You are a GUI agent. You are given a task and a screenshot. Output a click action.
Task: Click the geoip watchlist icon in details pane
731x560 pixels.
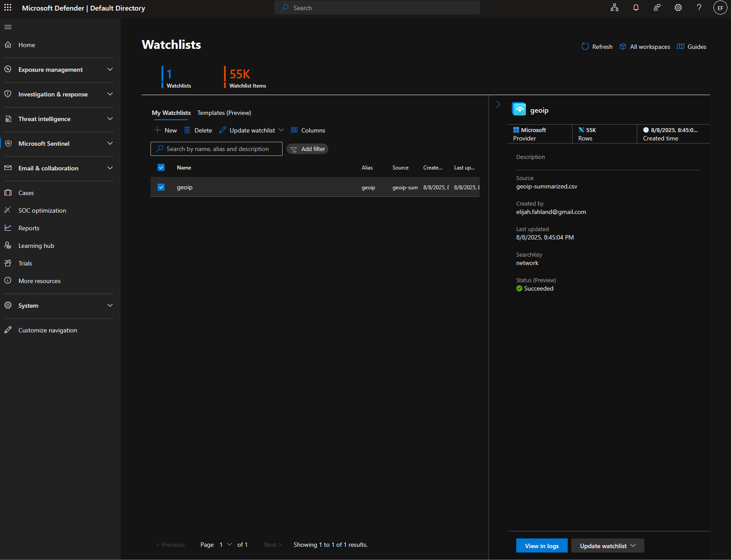(x=519, y=109)
